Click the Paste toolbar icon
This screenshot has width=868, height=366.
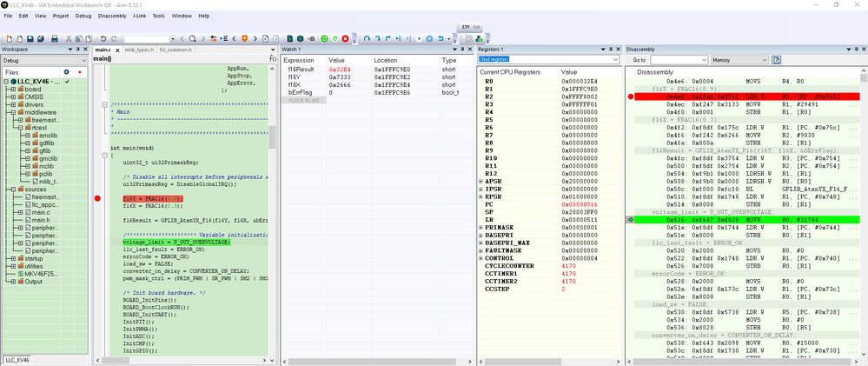tap(89, 39)
